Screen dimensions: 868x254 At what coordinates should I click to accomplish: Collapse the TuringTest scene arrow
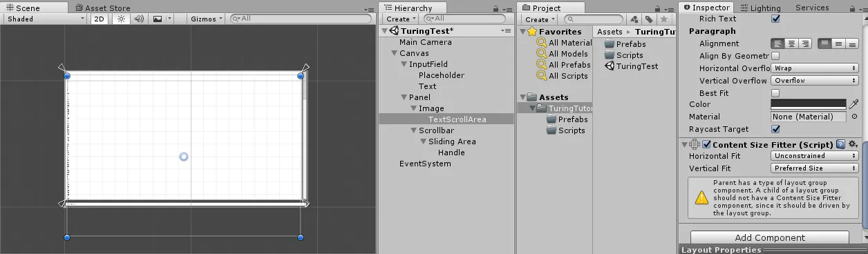385,31
